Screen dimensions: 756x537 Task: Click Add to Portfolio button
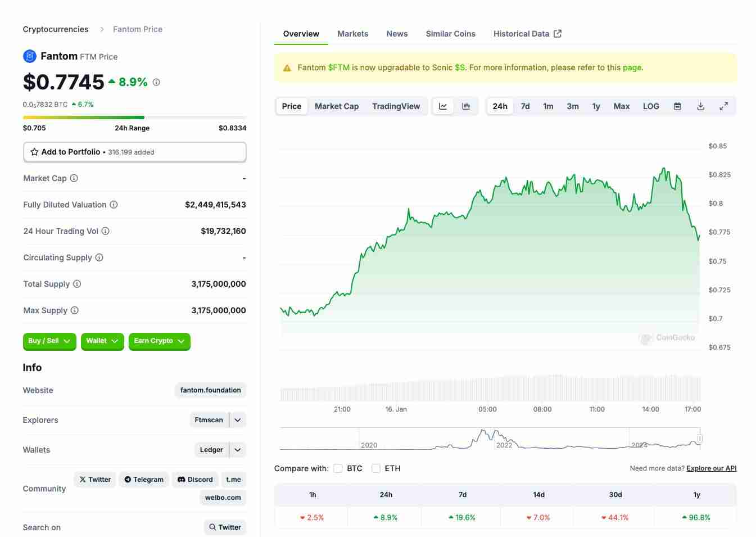pyautogui.click(x=134, y=152)
